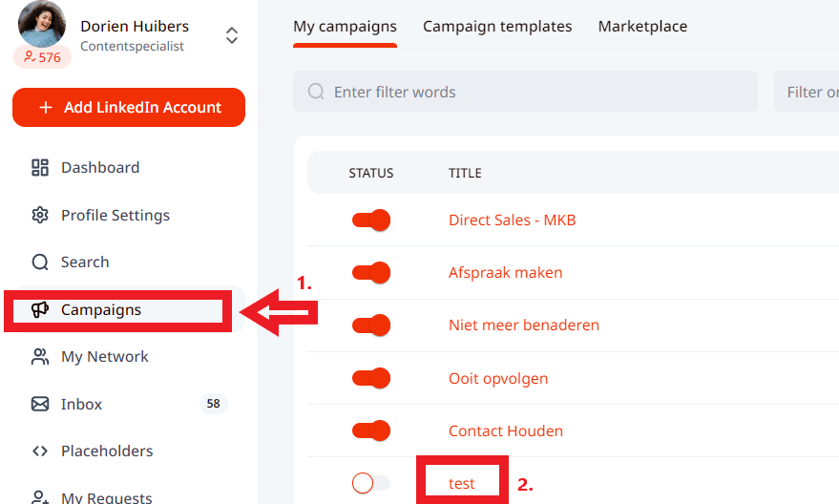Click the My Requests person icon
This screenshot has height=504, width=839.
click(40, 497)
